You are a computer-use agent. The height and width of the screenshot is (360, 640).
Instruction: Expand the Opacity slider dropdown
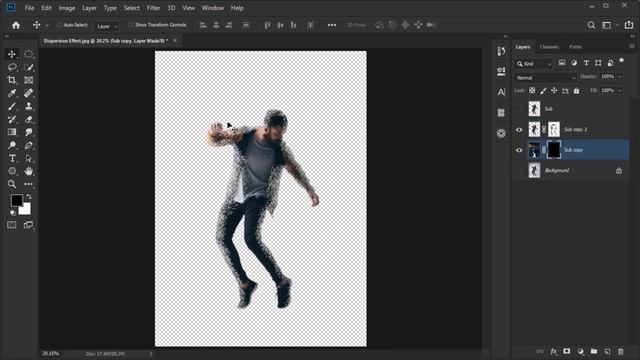click(x=620, y=77)
